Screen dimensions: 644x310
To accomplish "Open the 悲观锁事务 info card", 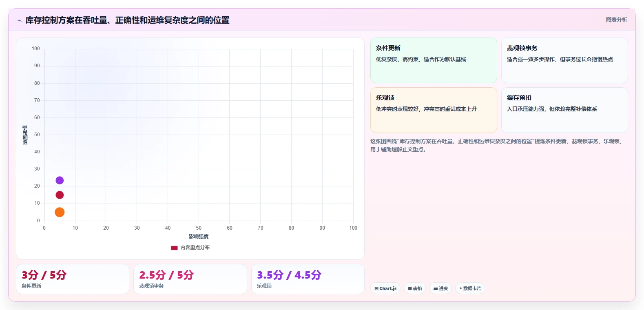I will click(x=564, y=60).
